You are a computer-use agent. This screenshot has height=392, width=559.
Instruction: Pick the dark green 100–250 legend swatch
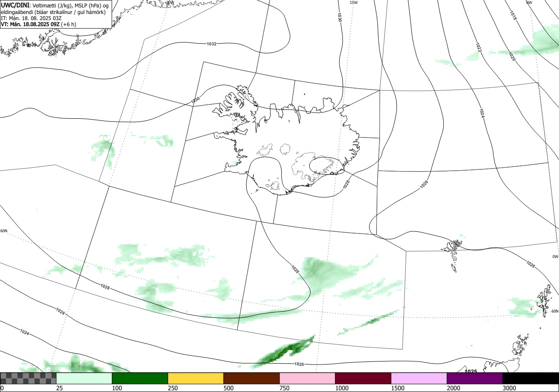pyautogui.click(x=140, y=378)
